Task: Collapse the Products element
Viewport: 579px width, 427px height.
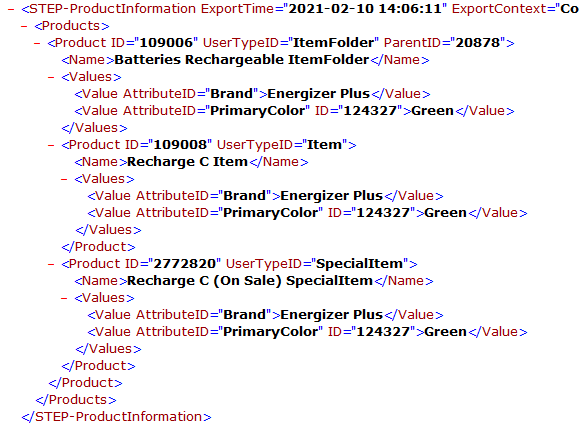Action: [x=24, y=26]
